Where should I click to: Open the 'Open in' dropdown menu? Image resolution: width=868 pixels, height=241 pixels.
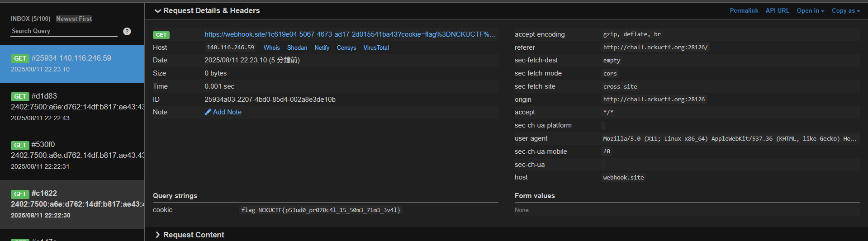tap(810, 10)
